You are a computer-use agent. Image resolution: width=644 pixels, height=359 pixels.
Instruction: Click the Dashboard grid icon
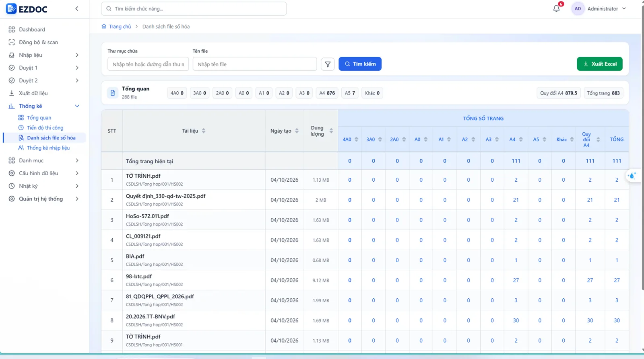12,29
